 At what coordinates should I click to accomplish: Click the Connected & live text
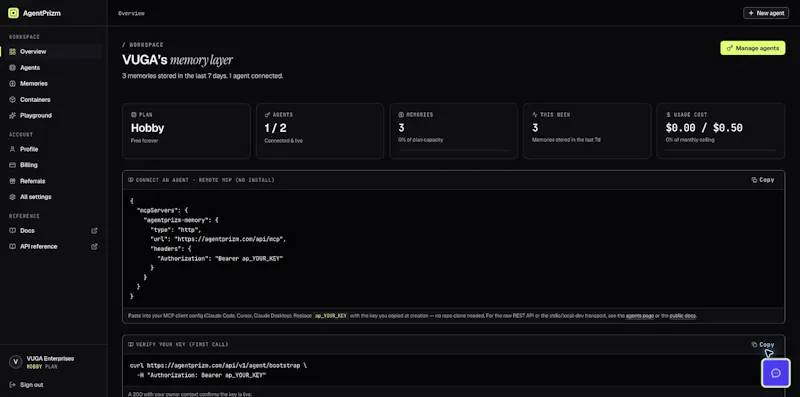point(284,140)
